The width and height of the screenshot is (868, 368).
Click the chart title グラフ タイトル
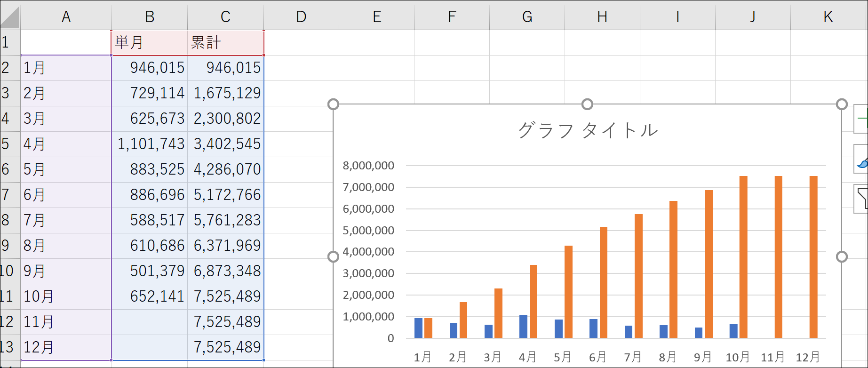coord(588,130)
